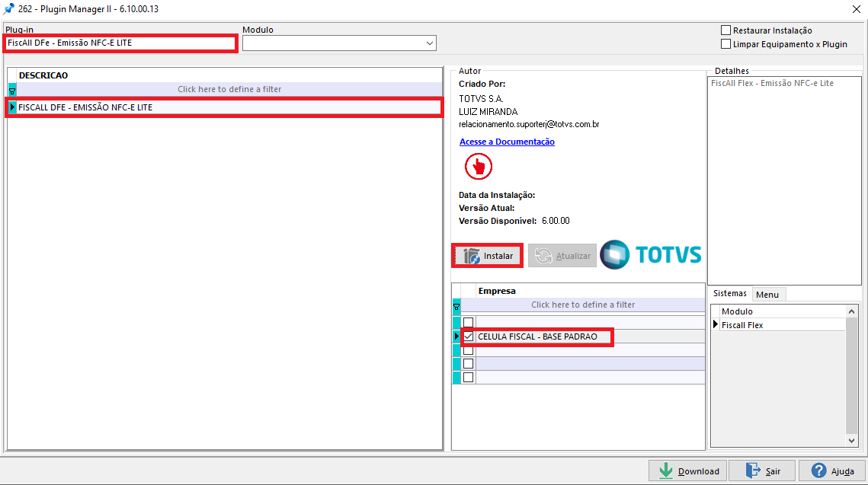Close the Plugin Manager window
This screenshot has width=868, height=485.
pos(856,9)
